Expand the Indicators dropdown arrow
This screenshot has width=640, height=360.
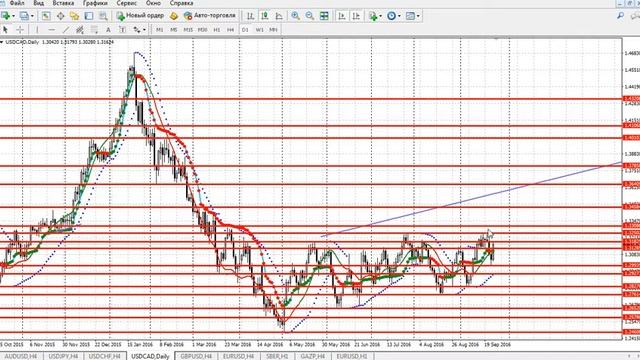coord(380,16)
